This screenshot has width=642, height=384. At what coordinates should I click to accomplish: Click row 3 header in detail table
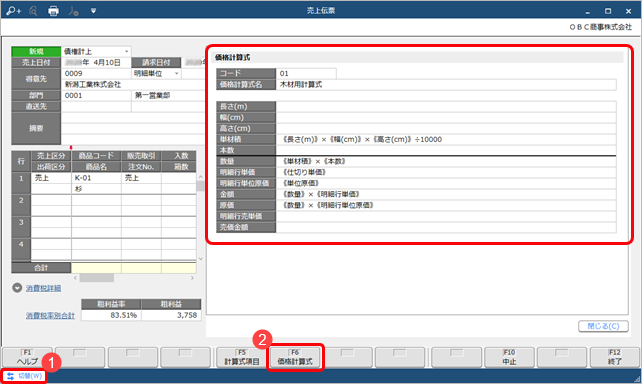pyautogui.click(x=21, y=228)
